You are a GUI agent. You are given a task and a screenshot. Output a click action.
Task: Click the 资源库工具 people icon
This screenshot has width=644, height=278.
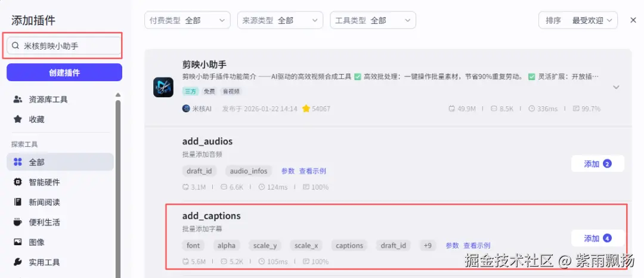(x=18, y=100)
